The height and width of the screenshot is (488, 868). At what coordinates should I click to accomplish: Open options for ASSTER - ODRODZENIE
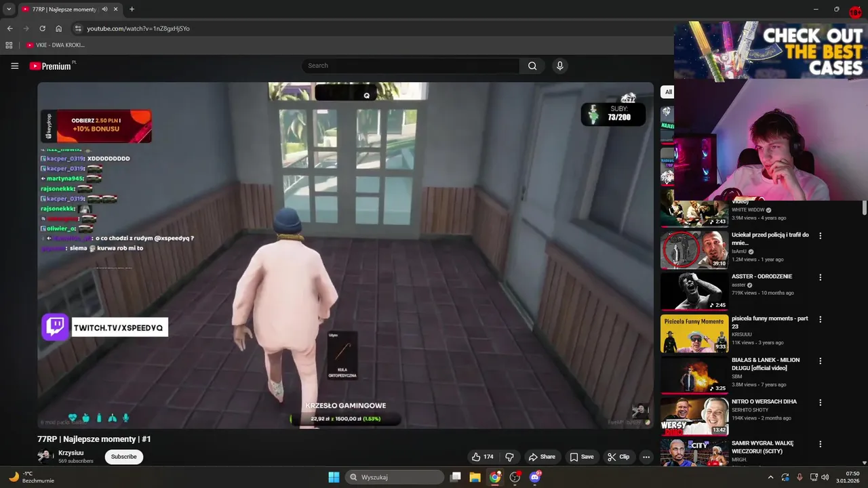click(x=821, y=277)
